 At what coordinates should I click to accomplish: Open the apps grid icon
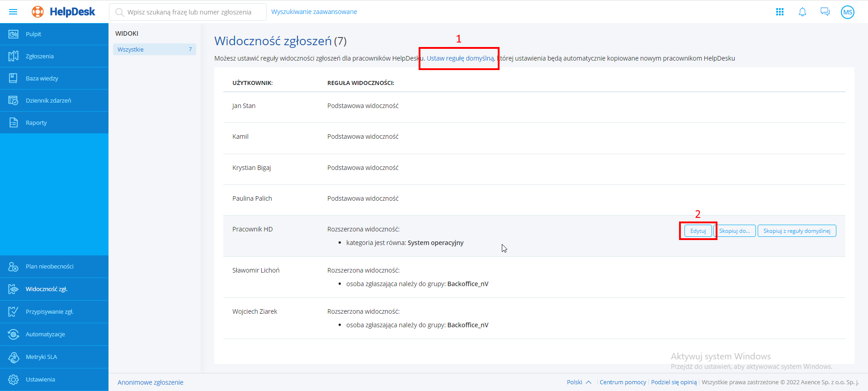[x=780, y=12]
